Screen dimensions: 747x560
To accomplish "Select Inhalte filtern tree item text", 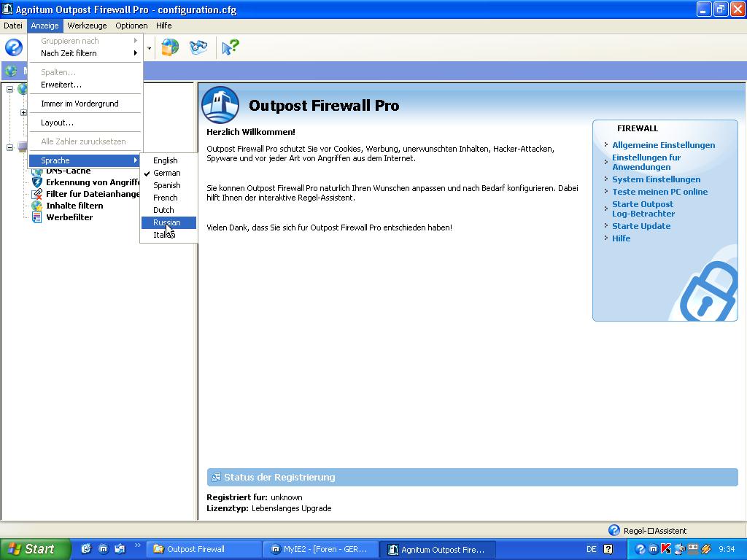I will tap(74, 205).
